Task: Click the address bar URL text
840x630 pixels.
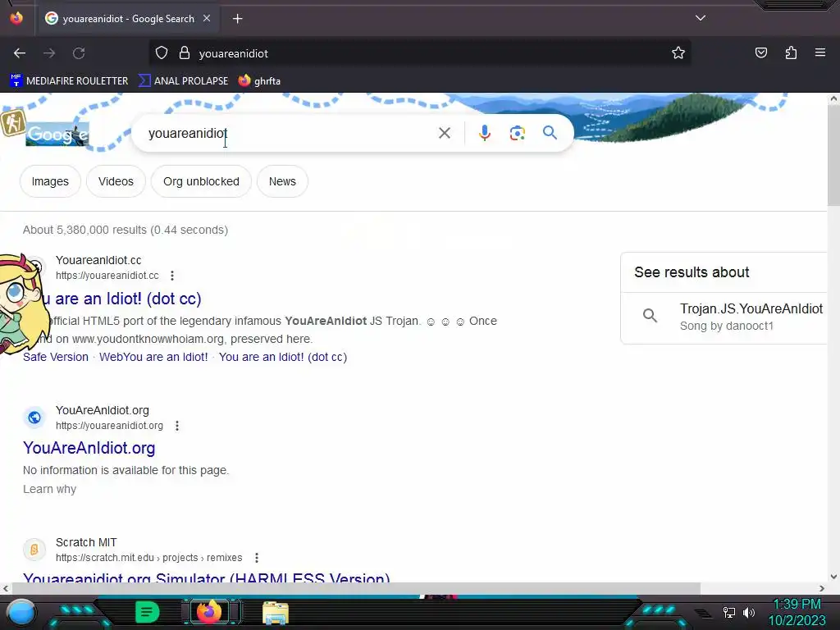Action: [x=234, y=53]
